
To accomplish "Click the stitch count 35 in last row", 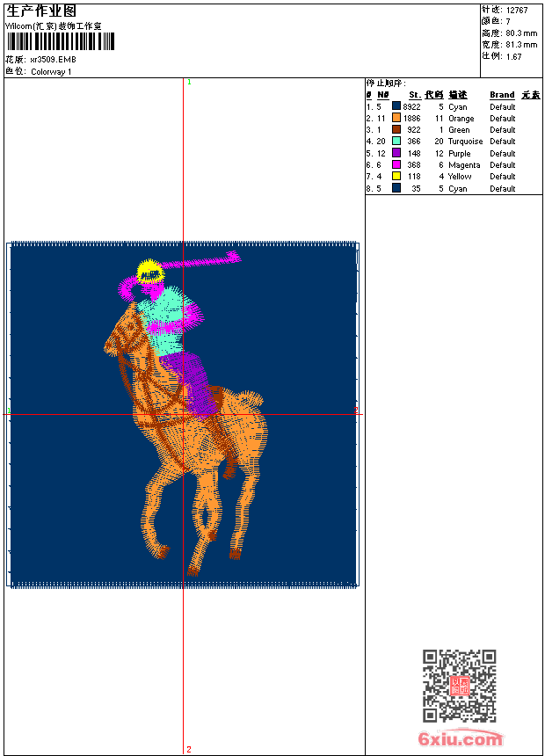I will 416,189.
